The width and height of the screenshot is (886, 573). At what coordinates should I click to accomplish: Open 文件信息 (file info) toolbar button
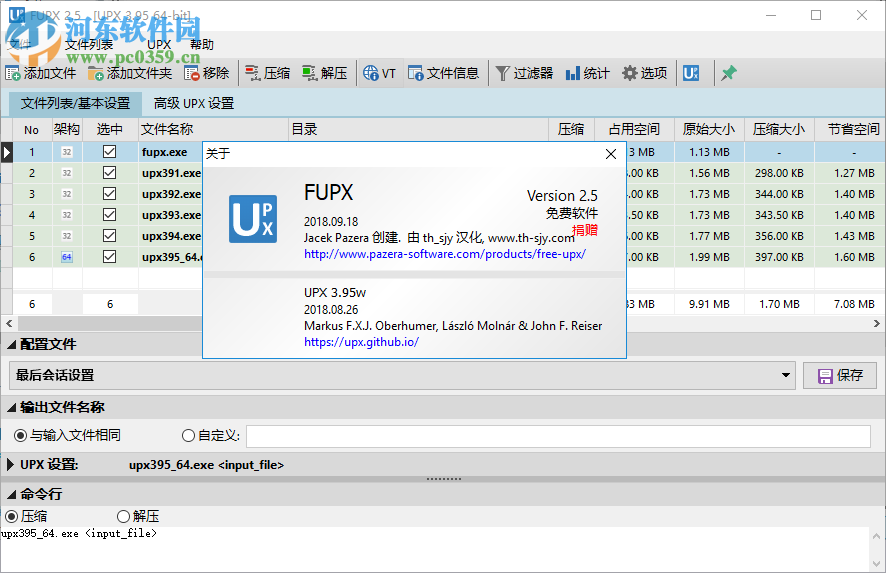pyautogui.click(x=443, y=73)
